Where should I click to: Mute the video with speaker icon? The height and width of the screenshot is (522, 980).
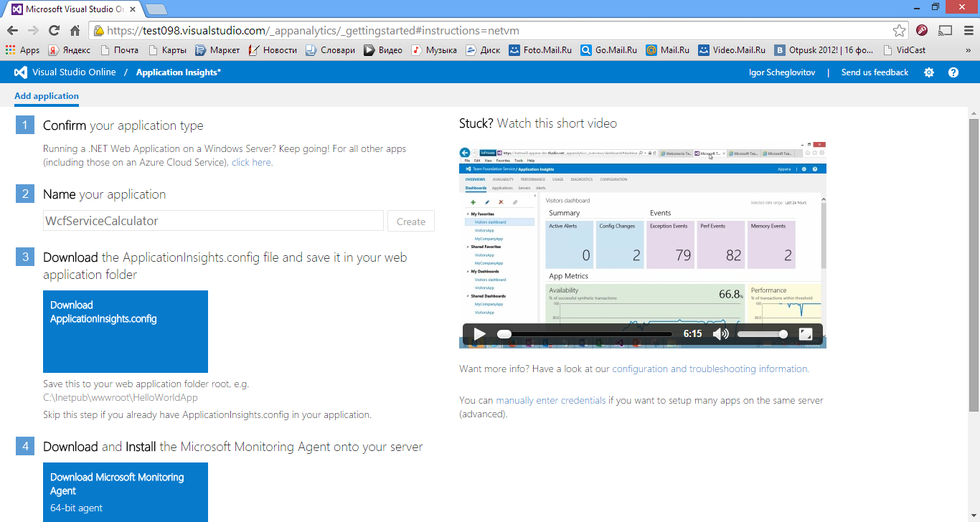click(720, 334)
